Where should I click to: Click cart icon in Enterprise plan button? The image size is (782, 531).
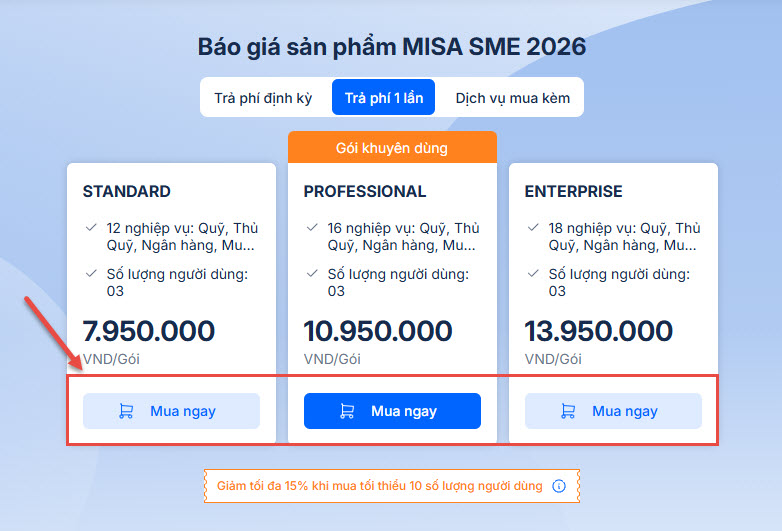pyautogui.click(x=568, y=411)
